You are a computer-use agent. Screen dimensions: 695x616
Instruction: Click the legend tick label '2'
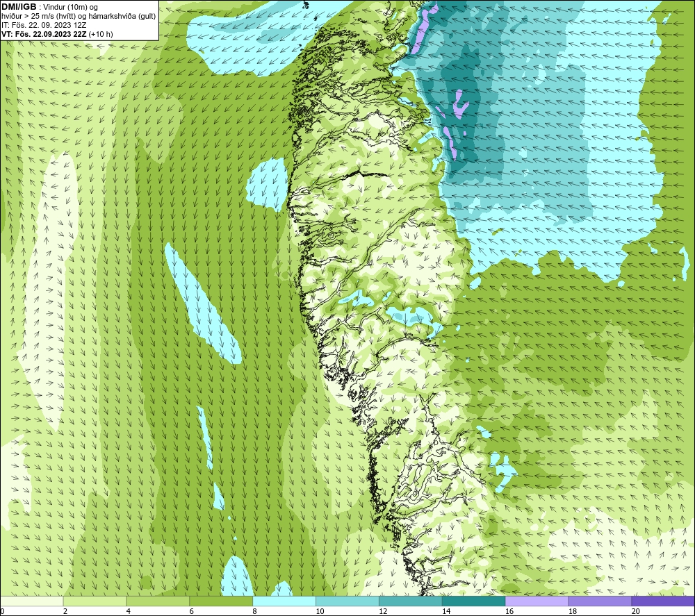pyautogui.click(x=65, y=611)
